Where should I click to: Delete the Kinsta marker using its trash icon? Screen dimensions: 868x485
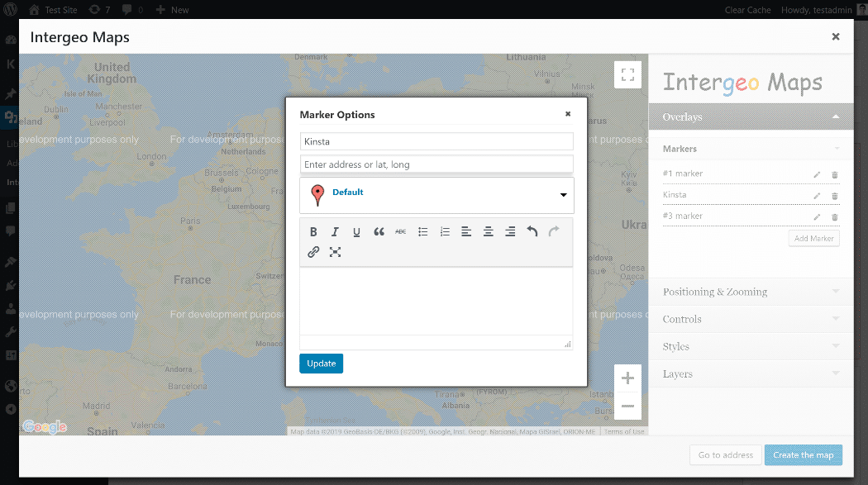tap(834, 194)
